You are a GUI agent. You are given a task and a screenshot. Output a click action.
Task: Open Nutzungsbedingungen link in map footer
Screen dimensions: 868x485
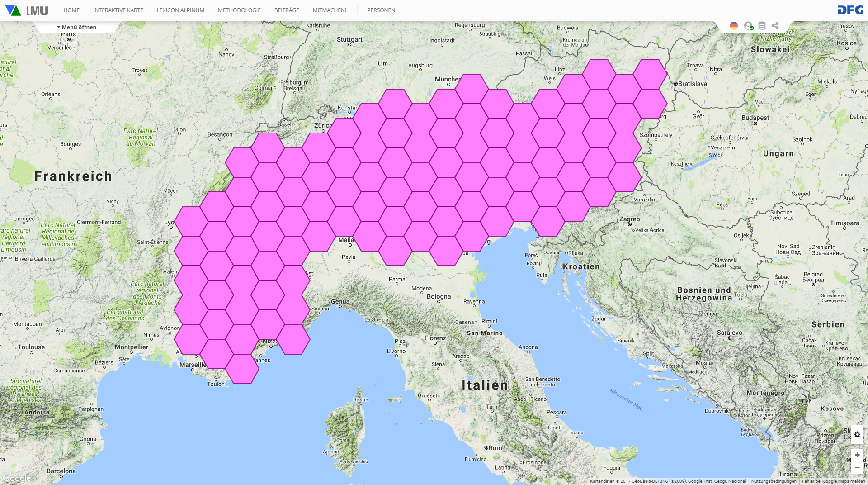point(774,481)
